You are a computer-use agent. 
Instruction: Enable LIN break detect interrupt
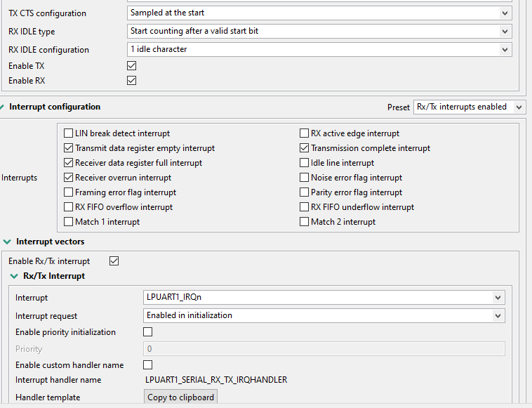tap(69, 133)
